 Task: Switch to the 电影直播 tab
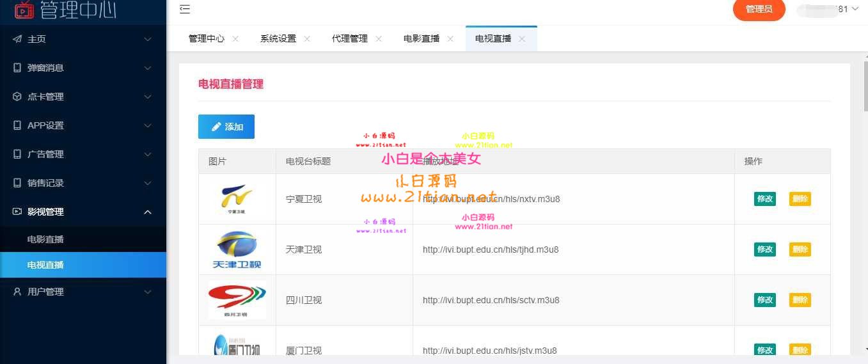click(x=422, y=38)
